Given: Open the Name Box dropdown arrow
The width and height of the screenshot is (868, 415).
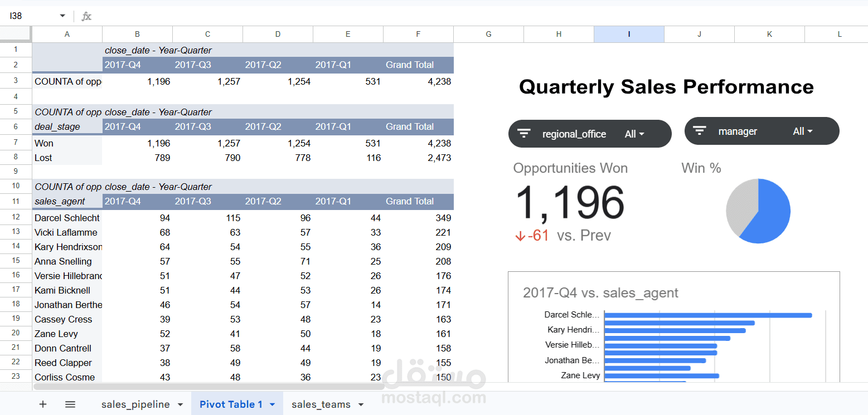Looking at the screenshot, I should click(62, 16).
